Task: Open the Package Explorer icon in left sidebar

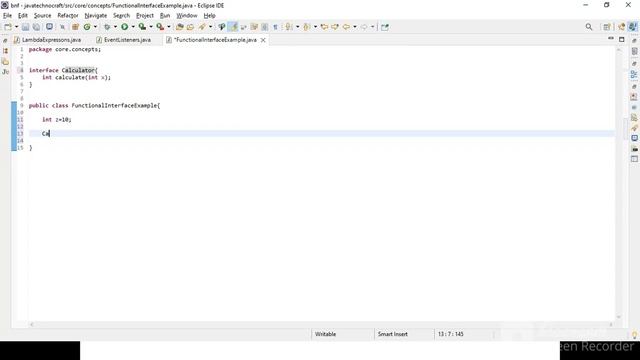Action: pyautogui.click(x=5, y=51)
